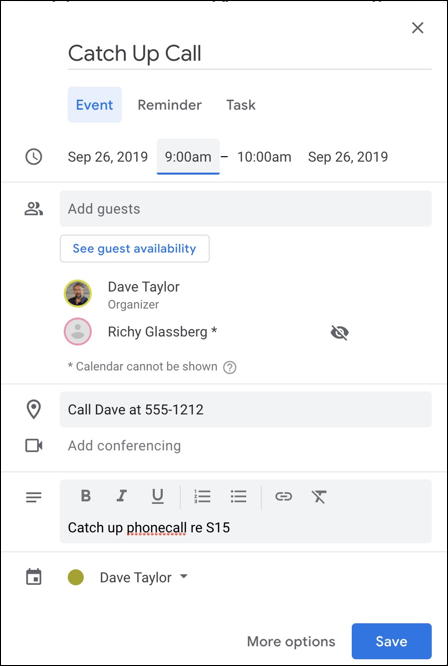Switch to the Task tab
448x666 pixels.
click(x=241, y=105)
